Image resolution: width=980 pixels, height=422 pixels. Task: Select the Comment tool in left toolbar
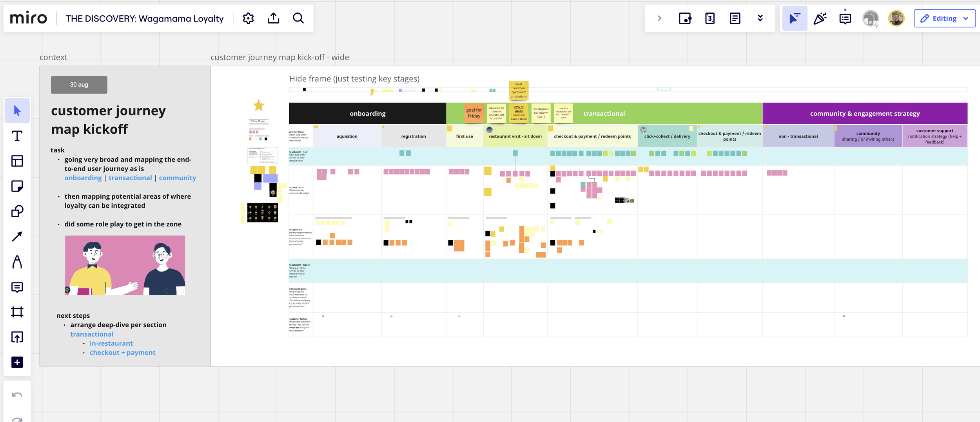17,287
